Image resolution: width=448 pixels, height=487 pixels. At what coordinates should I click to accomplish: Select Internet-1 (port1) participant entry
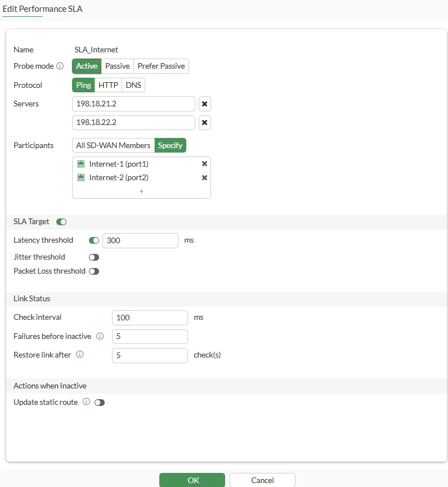point(142,164)
